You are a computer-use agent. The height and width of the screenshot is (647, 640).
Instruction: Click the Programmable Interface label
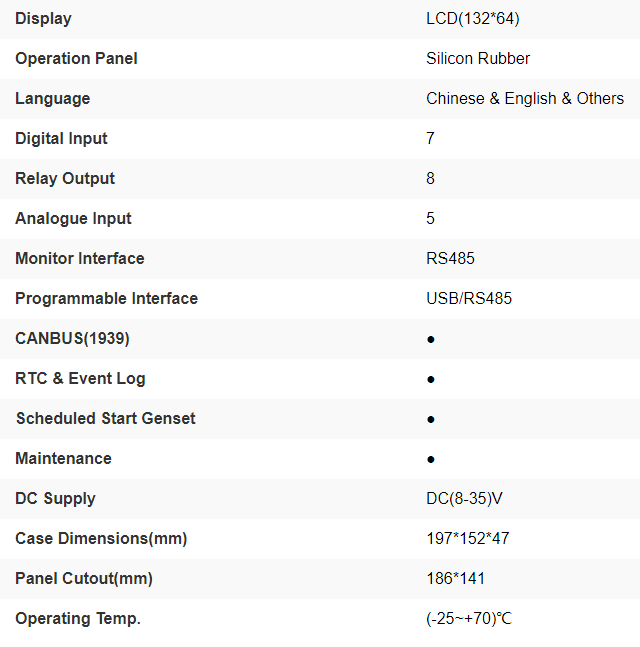tap(106, 298)
